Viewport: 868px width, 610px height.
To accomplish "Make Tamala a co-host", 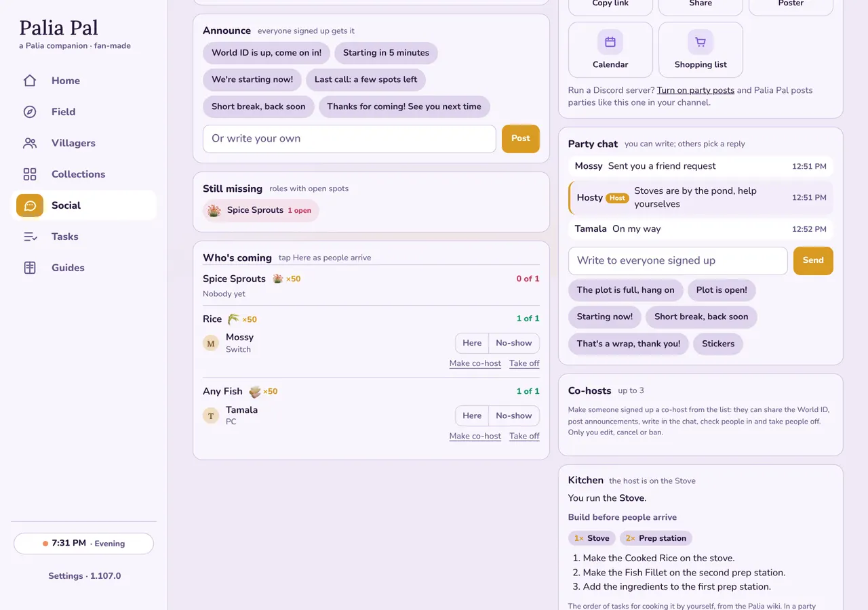I will [475, 436].
